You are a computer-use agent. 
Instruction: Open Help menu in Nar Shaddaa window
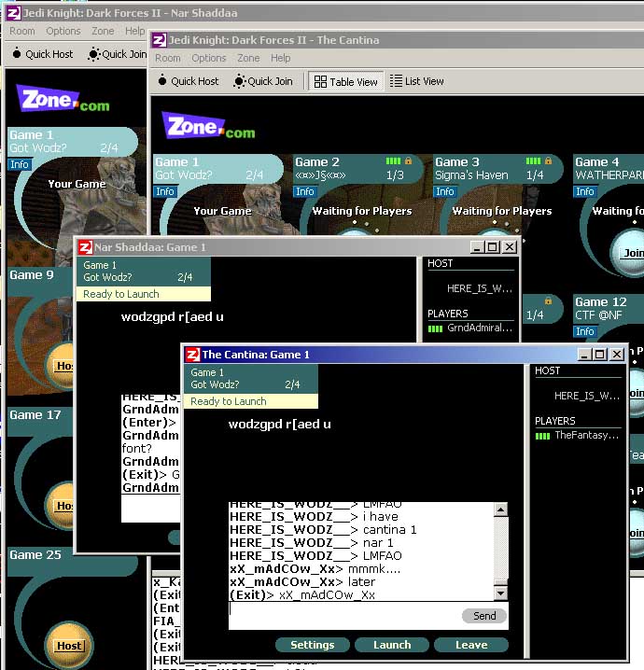pyautogui.click(x=134, y=31)
